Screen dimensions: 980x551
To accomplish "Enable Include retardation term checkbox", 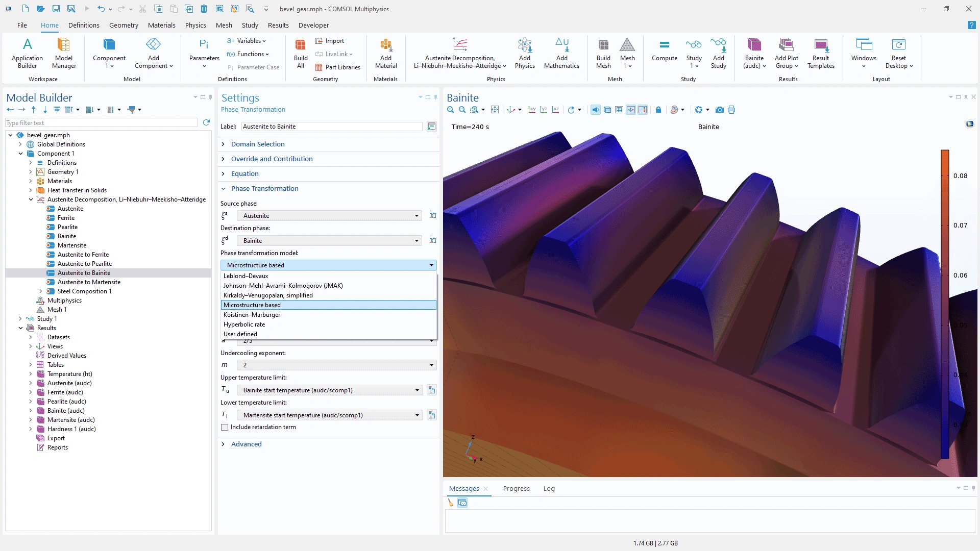I will 225,428.
